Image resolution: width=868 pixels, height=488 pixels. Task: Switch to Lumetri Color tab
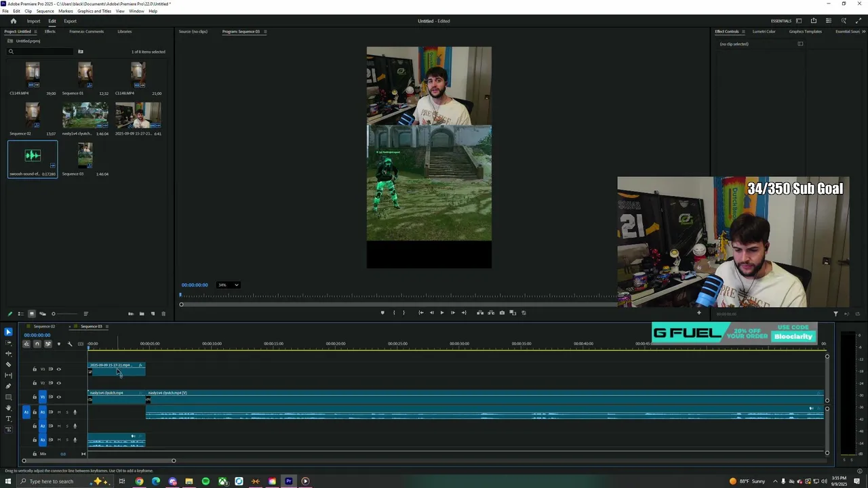[764, 31]
